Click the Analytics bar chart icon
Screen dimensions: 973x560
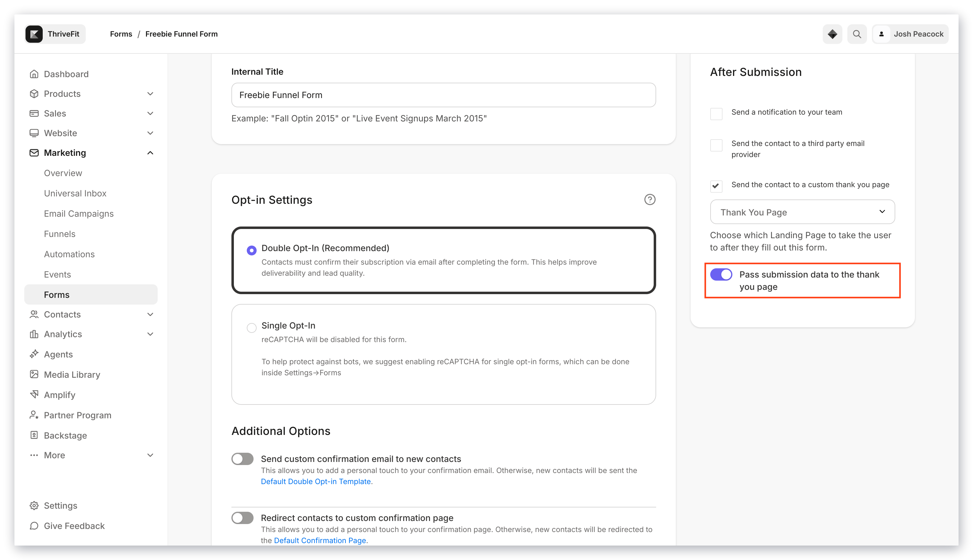coord(34,334)
